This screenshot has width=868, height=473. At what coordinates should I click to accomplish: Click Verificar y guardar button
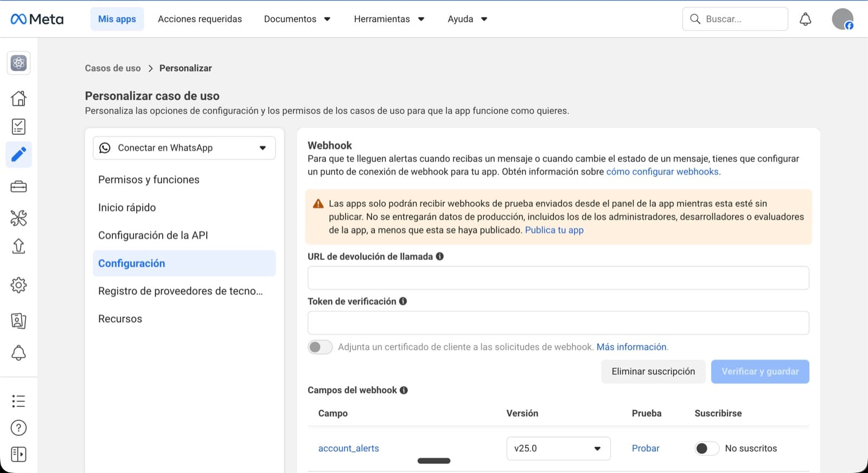[x=760, y=371]
